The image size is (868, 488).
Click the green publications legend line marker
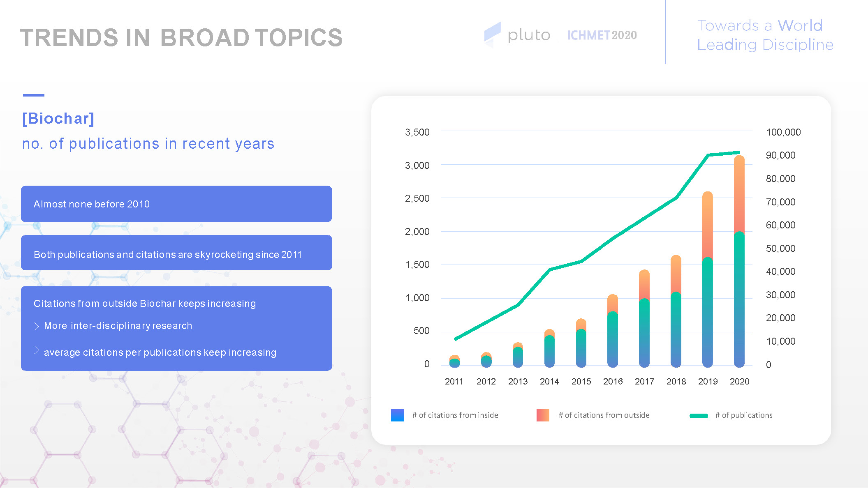pos(699,416)
